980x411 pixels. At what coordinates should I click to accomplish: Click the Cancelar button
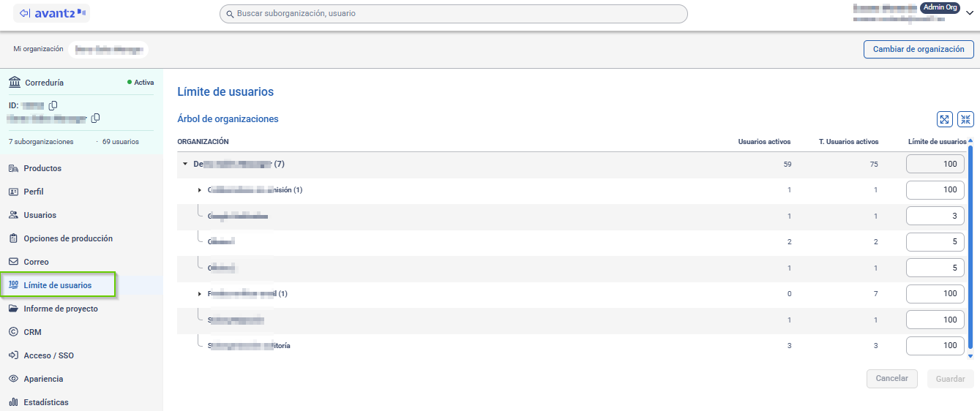pyautogui.click(x=892, y=379)
